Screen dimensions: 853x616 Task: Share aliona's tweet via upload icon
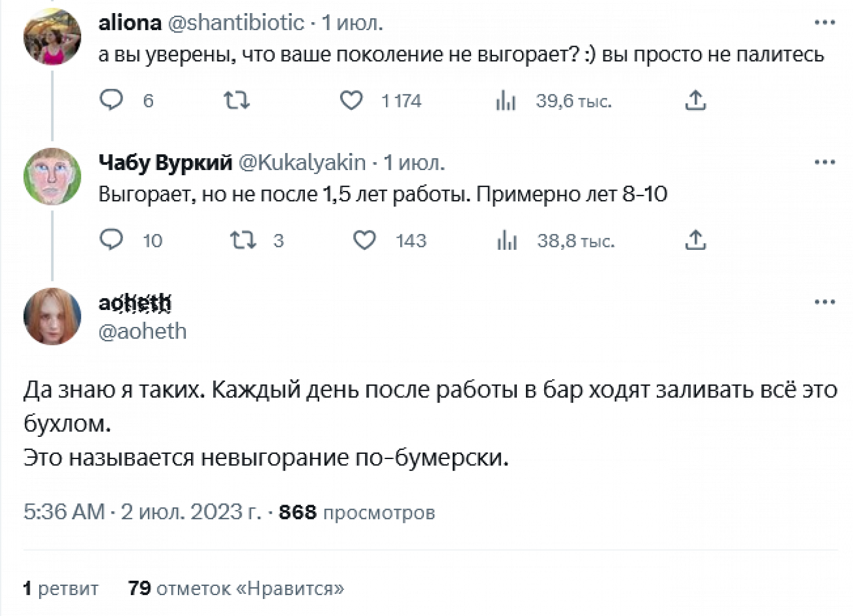point(695,101)
